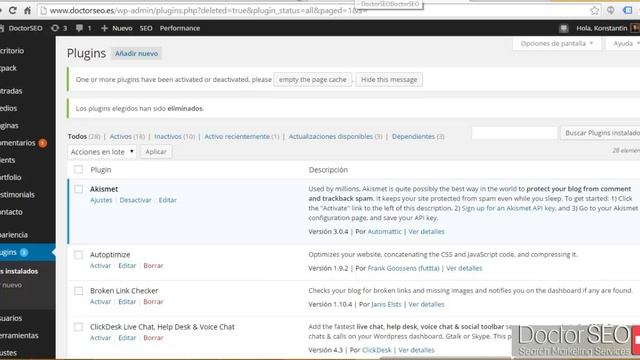Click Hola, Konstantin user greeting
The width and height of the screenshot is (640, 360).
[601, 28]
